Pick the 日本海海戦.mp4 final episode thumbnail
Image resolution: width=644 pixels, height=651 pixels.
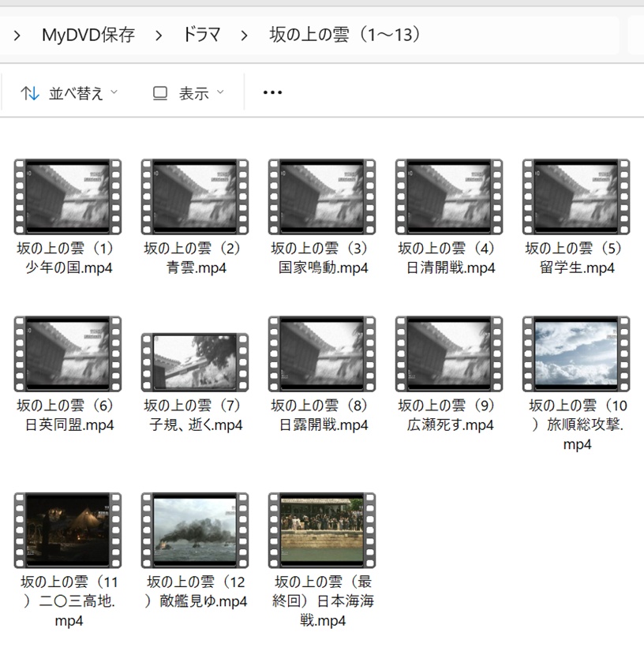(x=322, y=530)
